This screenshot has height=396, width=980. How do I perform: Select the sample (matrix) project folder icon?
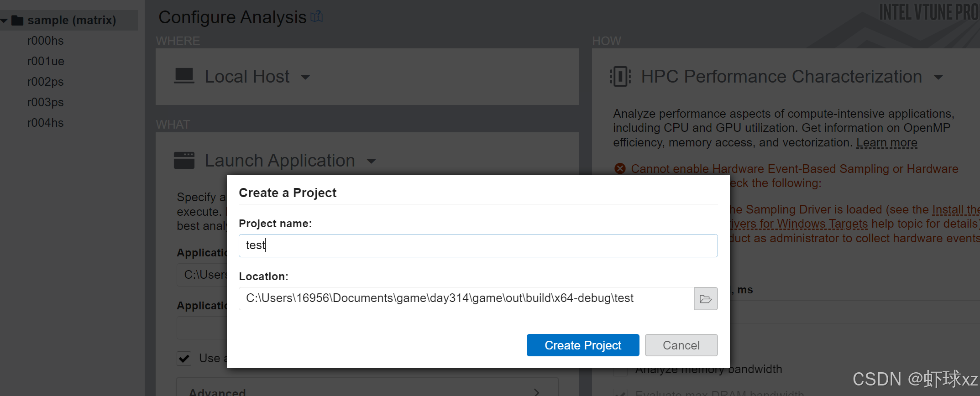[17, 21]
